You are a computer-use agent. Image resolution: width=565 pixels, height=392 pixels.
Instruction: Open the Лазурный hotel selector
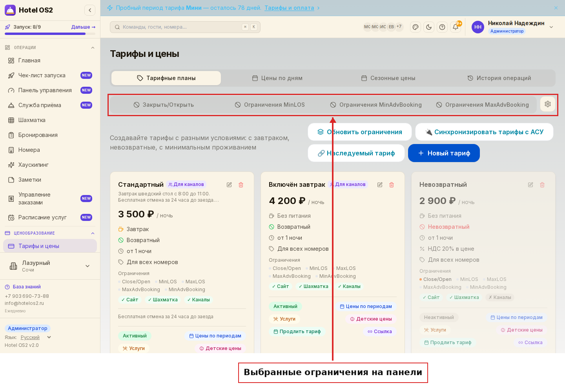point(50,266)
